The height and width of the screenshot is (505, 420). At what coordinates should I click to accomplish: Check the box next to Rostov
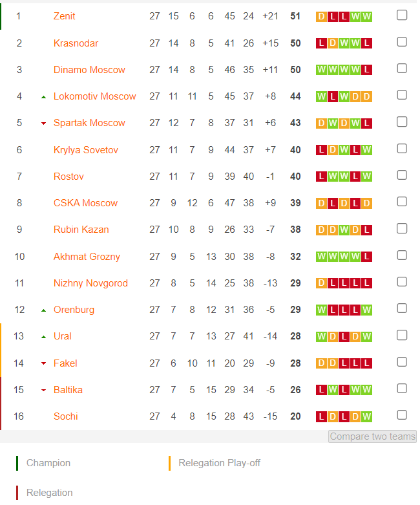402,175
